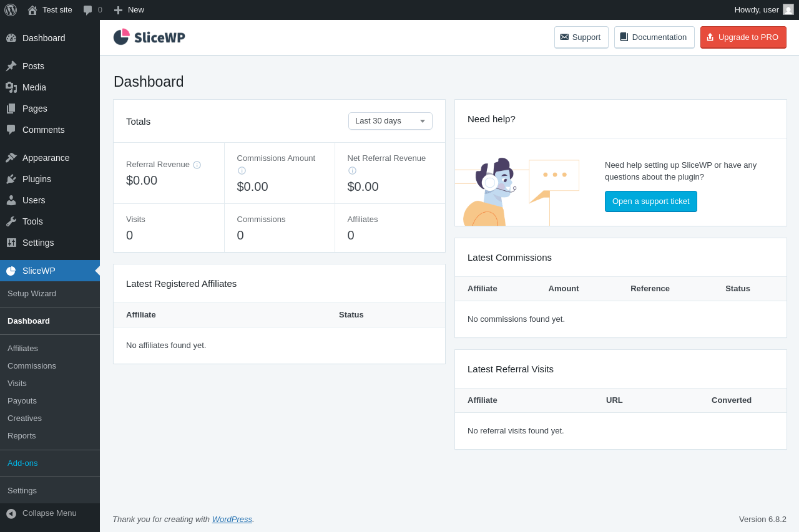Click the Version 6.8.2 footer text
The image size is (799, 532).
[x=763, y=519]
